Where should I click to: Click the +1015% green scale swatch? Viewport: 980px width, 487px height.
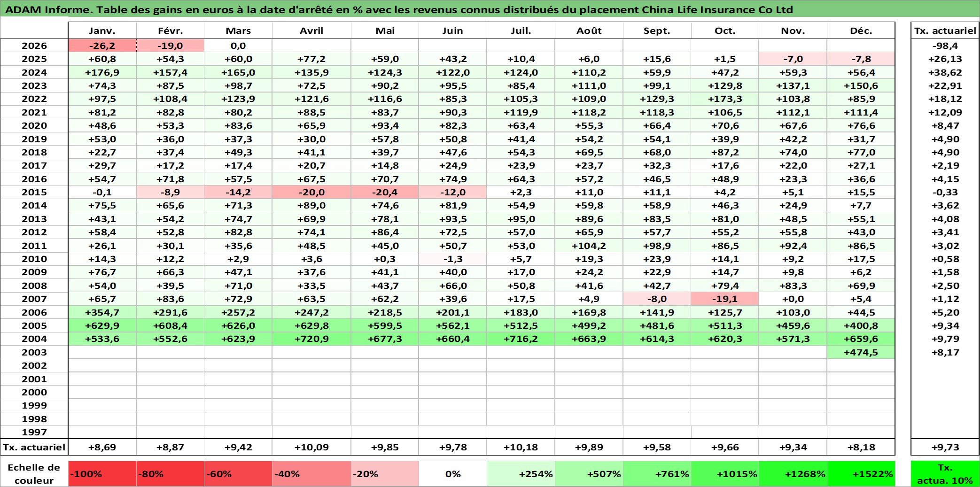(x=725, y=473)
